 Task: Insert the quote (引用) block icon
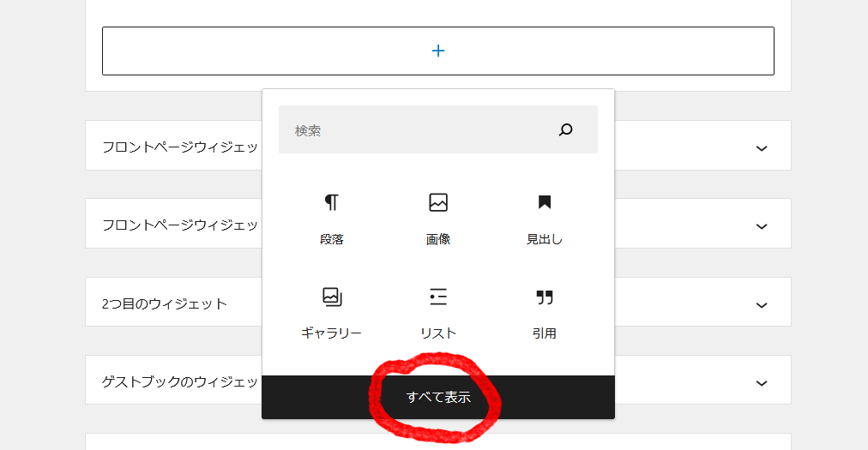pyautogui.click(x=545, y=297)
